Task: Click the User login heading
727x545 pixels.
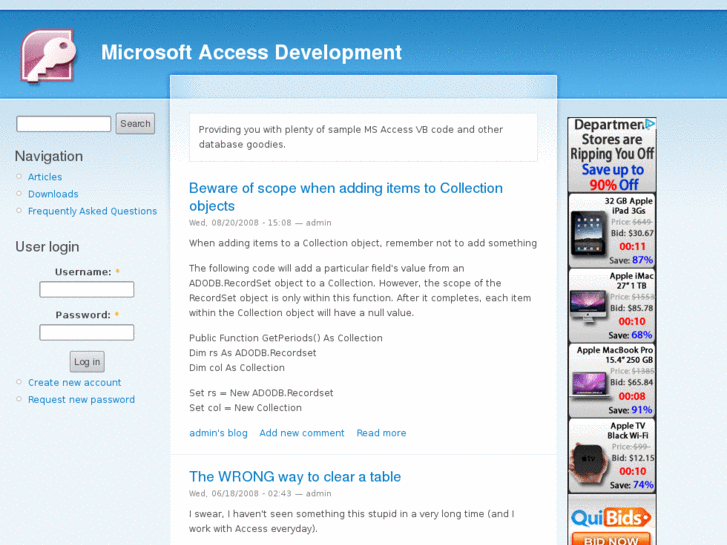Action: point(47,247)
